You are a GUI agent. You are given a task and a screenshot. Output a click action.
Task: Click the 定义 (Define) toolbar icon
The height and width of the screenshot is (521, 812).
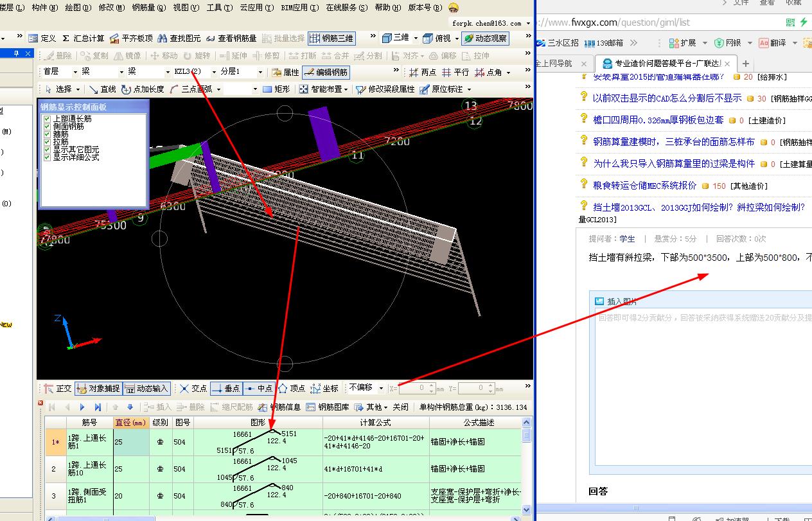pos(42,39)
